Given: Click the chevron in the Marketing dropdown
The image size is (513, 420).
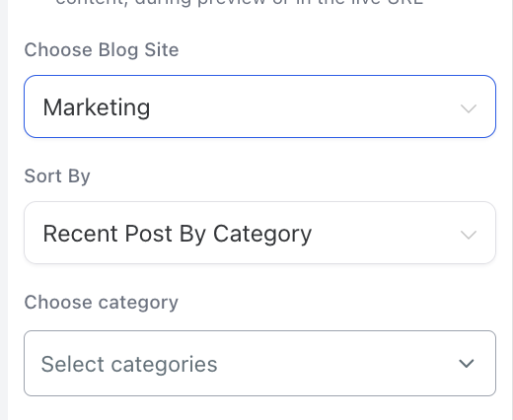Looking at the screenshot, I should click(x=469, y=108).
